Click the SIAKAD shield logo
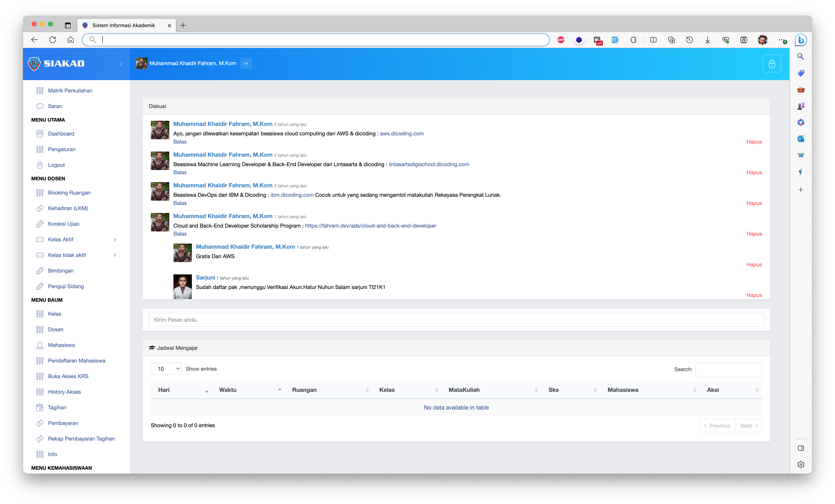 click(x=34, y=64)
